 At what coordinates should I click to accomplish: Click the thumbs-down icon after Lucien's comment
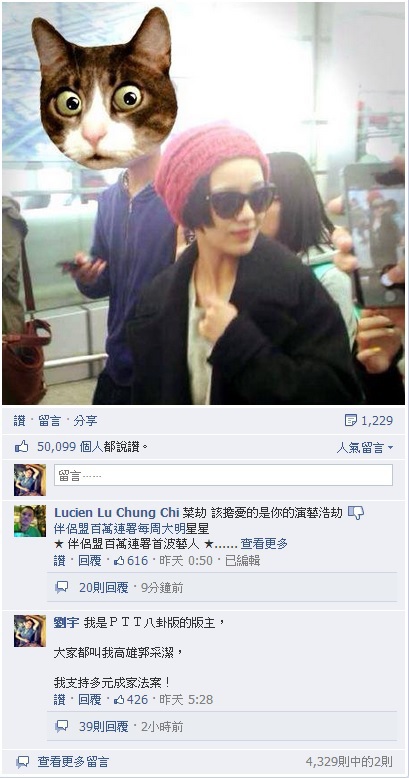pyautogui.click(x=355, y=513)
